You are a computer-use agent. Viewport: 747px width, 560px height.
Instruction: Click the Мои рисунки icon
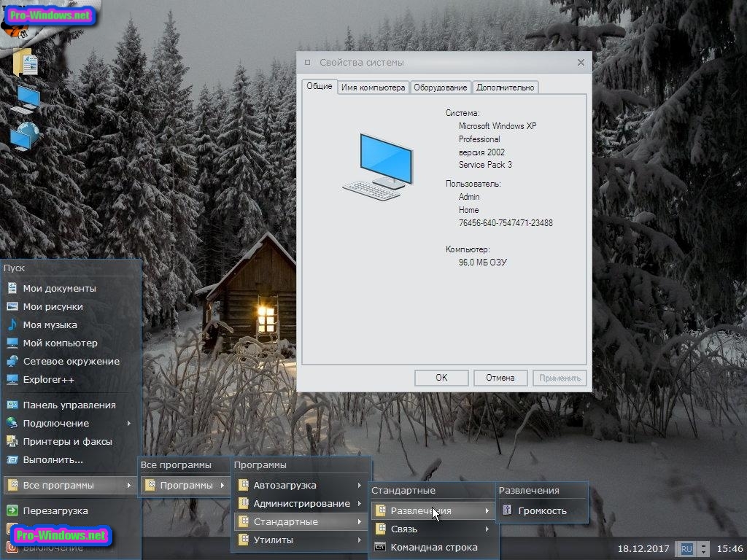[12, 306]
